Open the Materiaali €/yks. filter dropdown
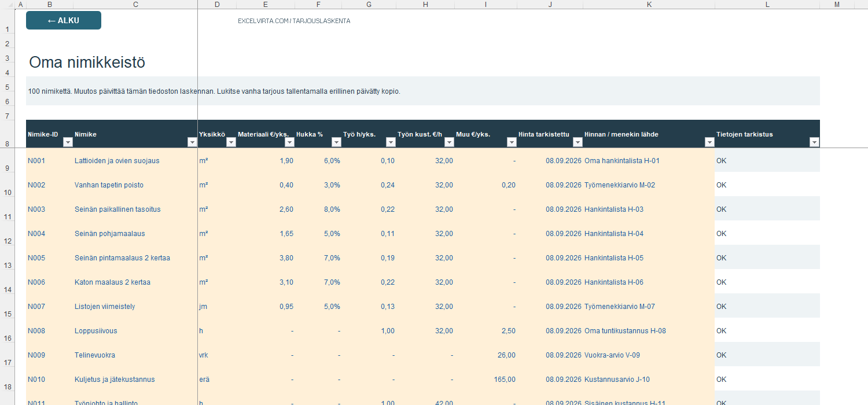Image resolution: width=868 pixels, height=405 pixels. [x=289, y=142]
